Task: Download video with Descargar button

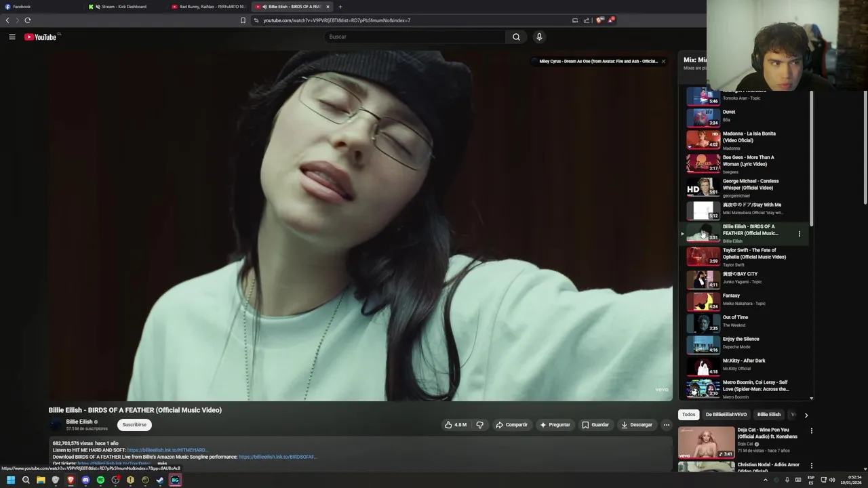Action: pos(637,425)
